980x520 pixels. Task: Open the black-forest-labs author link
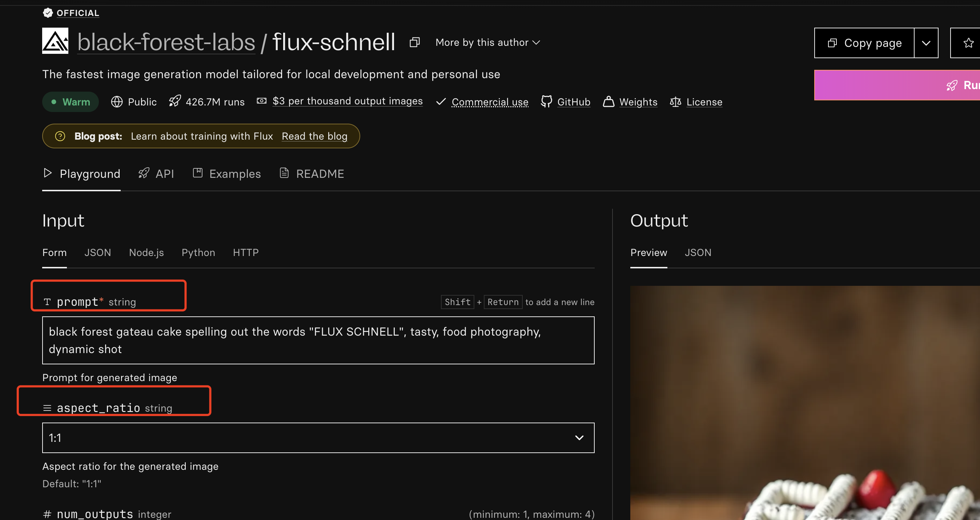[166, 41]
